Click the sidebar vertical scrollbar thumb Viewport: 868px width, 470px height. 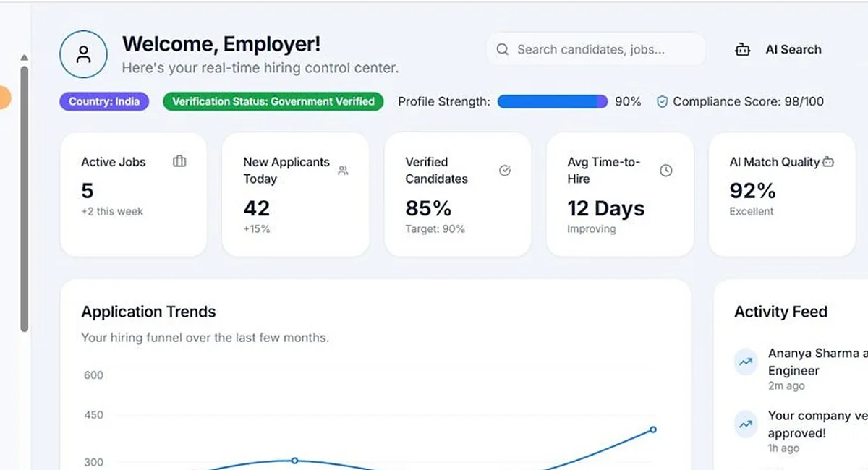point(25,199)
